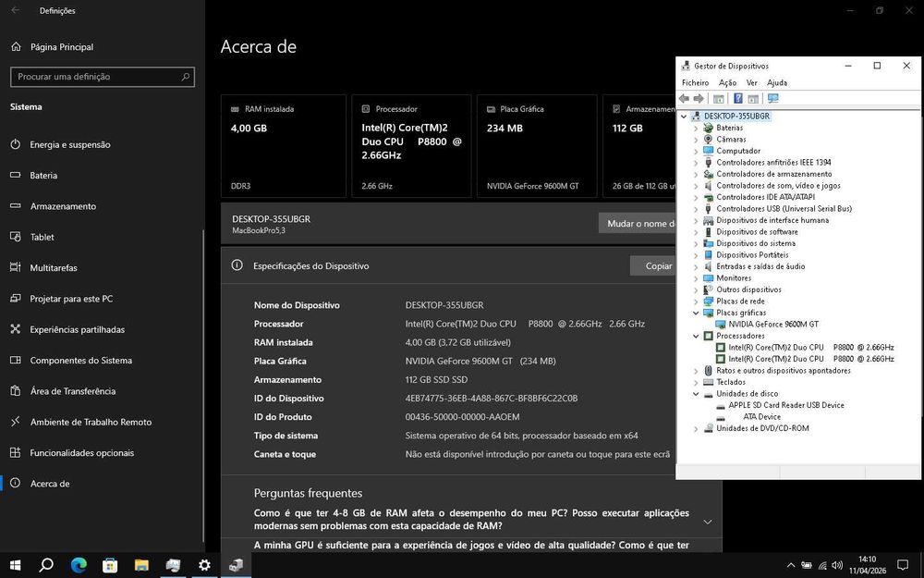Expand the Baterias node
924x578 pixels.
tap(696, 128)
